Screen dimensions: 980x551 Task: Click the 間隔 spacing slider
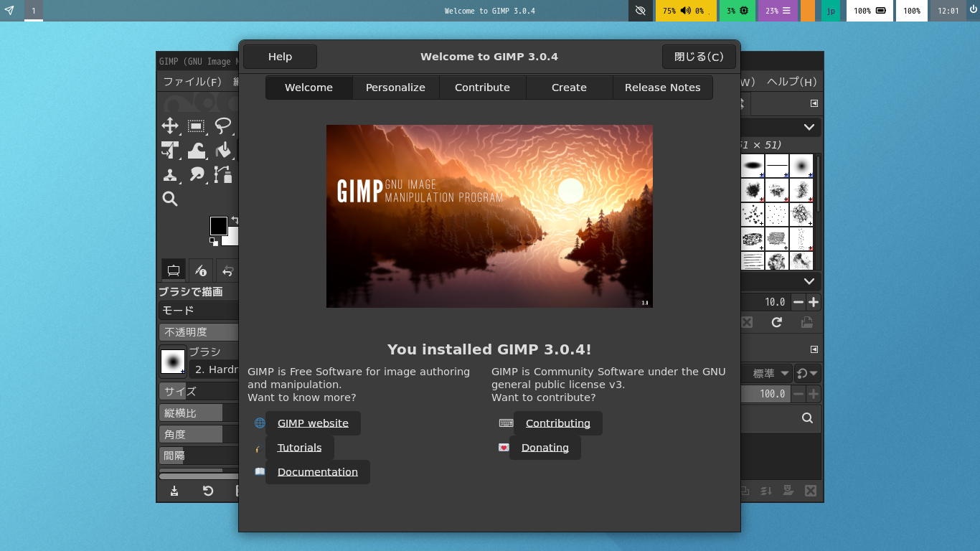199,456
